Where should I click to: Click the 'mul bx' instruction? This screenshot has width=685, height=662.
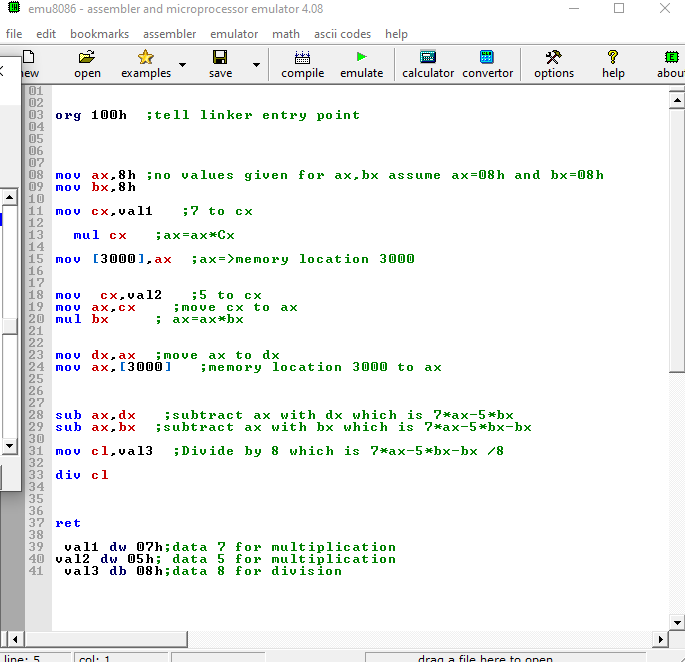click(82, 319)
